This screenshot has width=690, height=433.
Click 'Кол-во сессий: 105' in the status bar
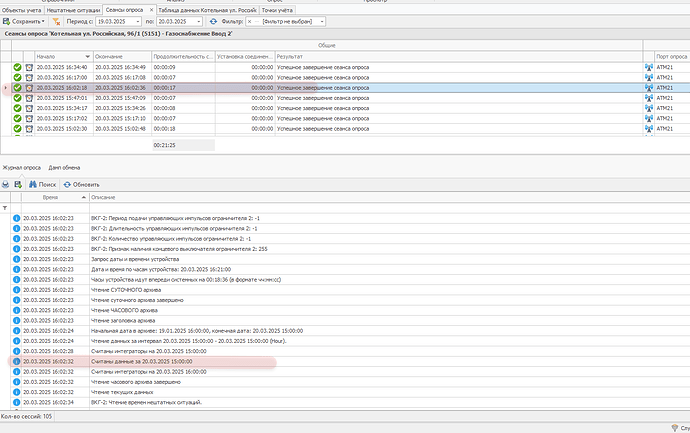26,416
